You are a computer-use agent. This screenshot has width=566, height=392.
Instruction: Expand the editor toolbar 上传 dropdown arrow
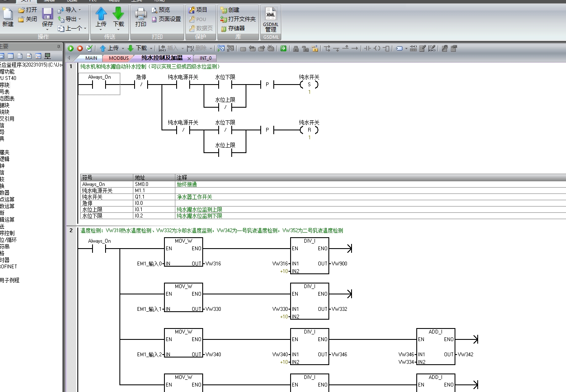point(123,48)
